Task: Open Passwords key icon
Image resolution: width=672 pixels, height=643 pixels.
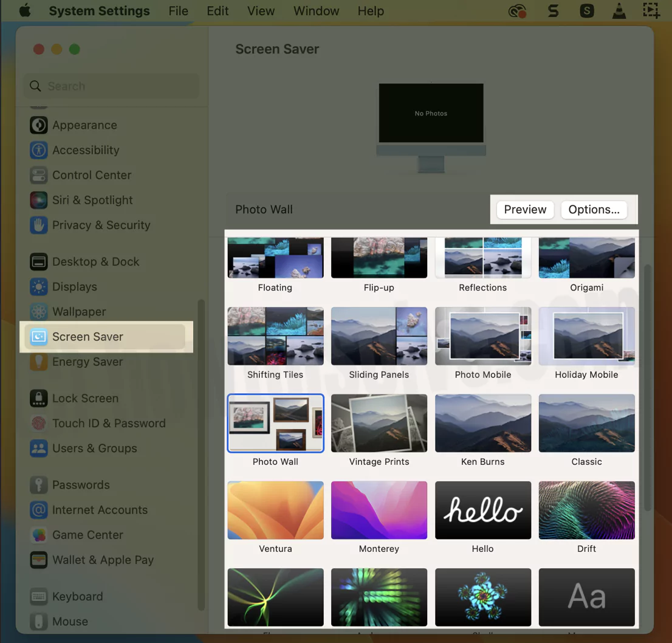Action: point(38,485)
